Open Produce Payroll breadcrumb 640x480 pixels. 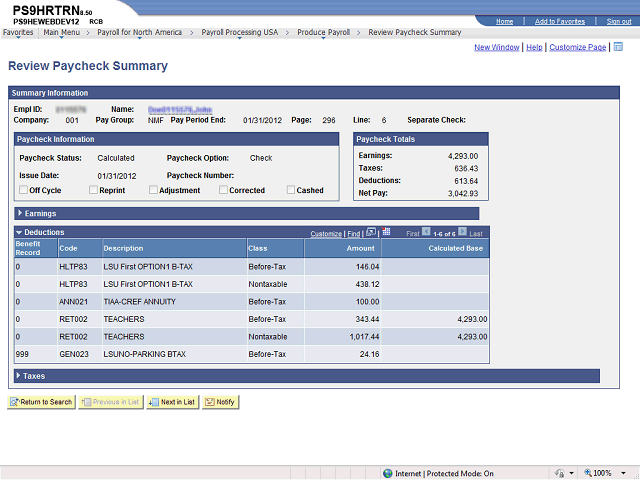tap(323, 32)
